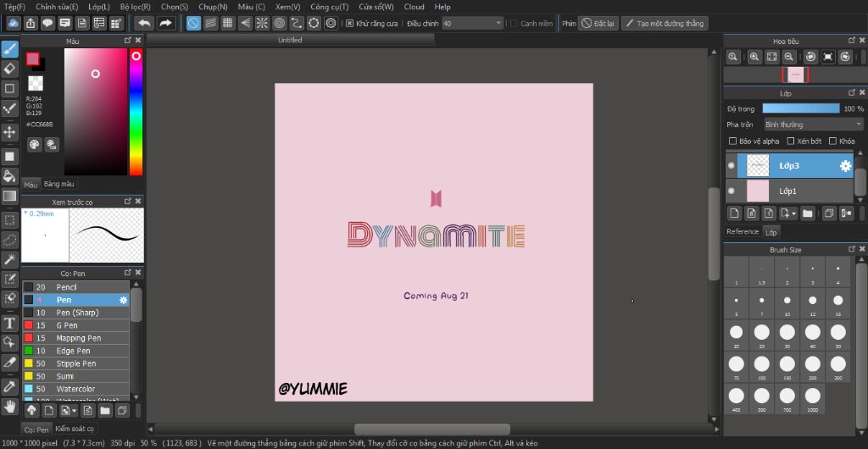Activate the Lasso selection tool
The width and height of the screenshot is (868, 449).
[9, 240]
